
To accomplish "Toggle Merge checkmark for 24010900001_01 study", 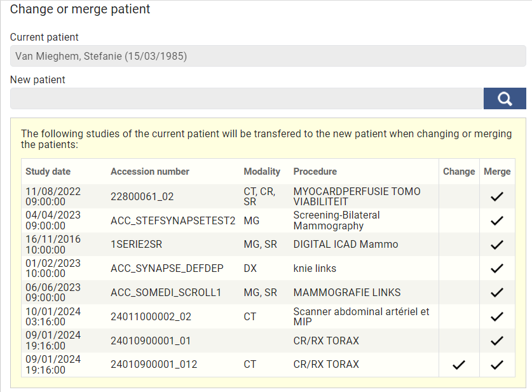I will tap(497, 341).
